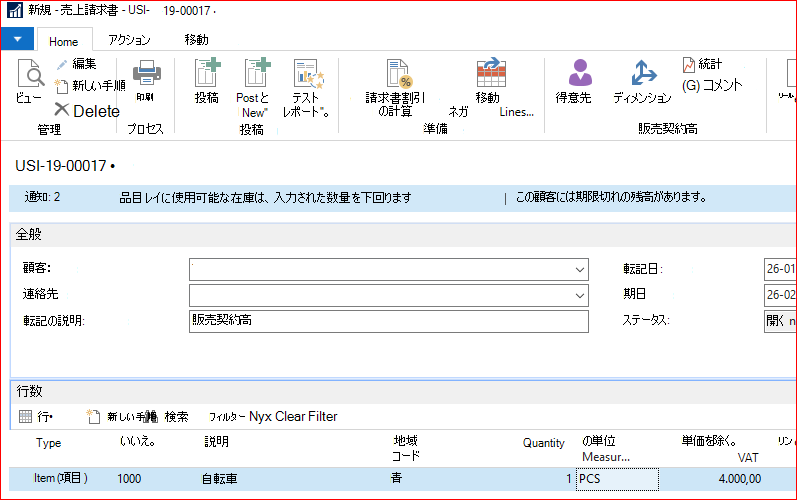This screenshot has width=797, height=500.
Task: Select the Item (項目) type cell
Action: point(60,479)
